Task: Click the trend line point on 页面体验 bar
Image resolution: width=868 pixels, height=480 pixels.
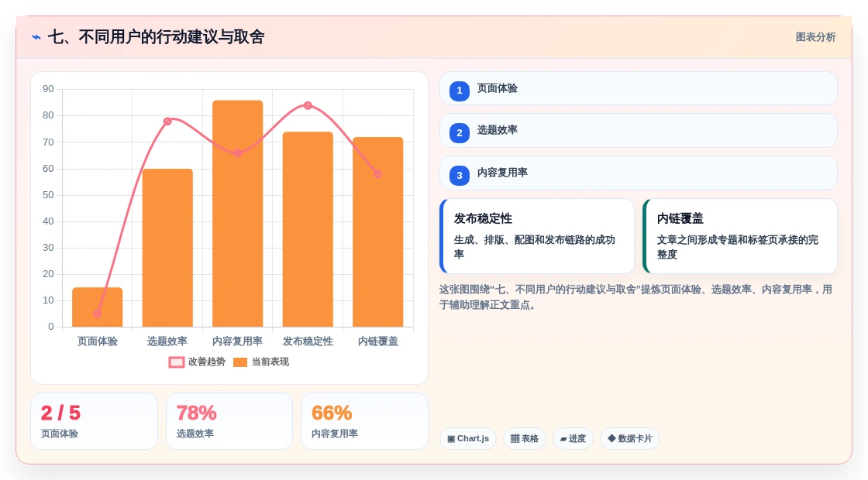Action: point(98,314)
